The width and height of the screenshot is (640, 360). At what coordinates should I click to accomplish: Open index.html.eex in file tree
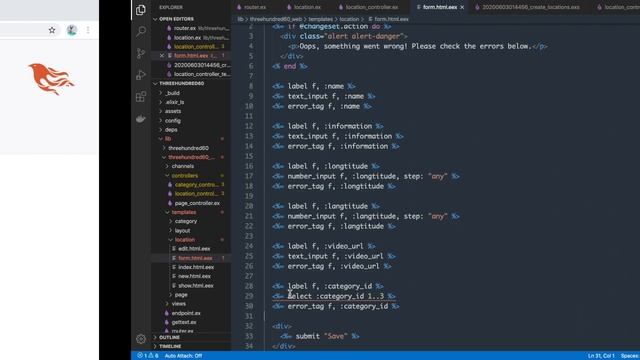click(196, 267)
